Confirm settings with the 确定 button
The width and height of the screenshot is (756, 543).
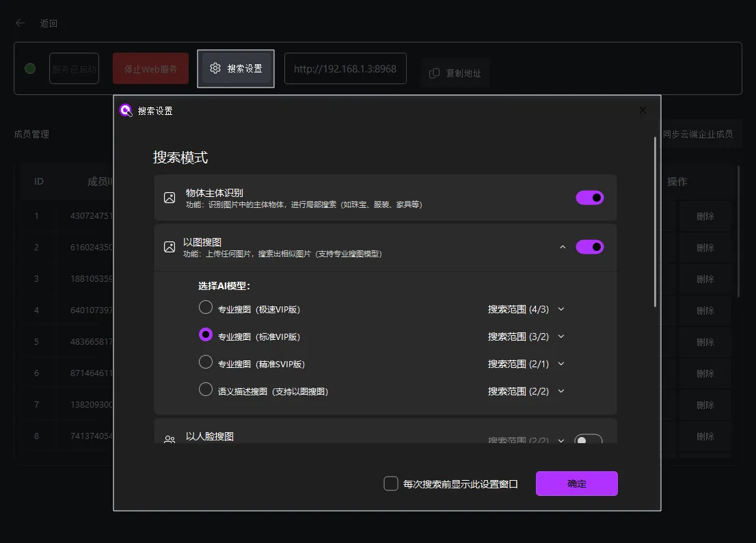tap(576, 483)
